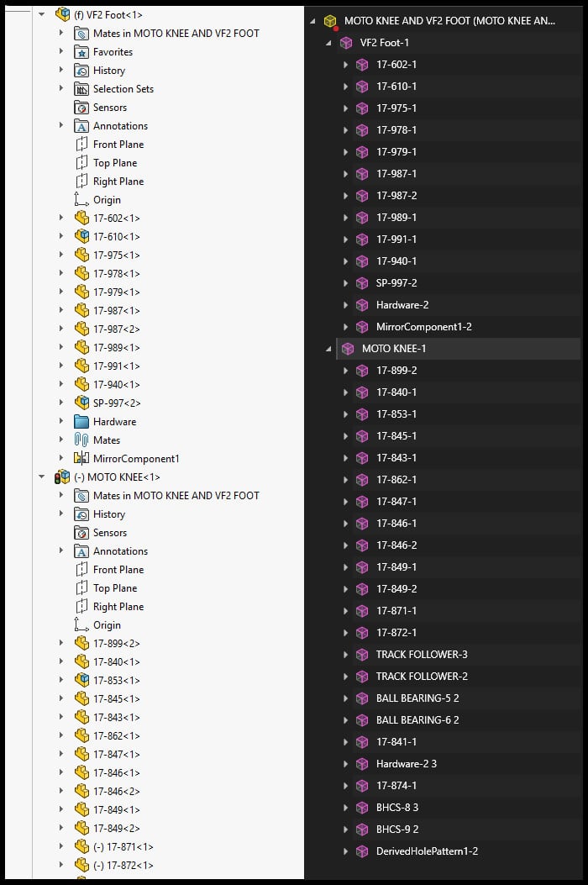This screenshot has height=885, width=588.
Task: Click the Origin icon under VF2 Foot
Action: pyautogui.click(x=81, y=200)
